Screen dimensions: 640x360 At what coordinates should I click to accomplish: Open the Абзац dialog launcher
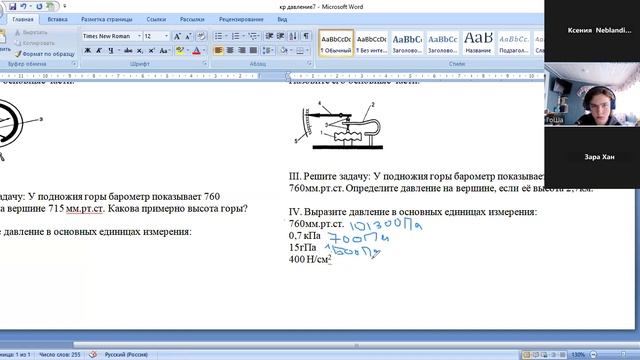coord(309,64)
